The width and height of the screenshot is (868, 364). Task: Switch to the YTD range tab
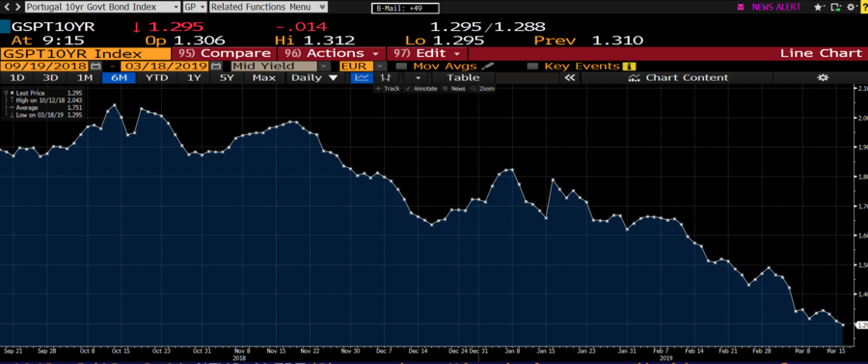pyautogui.click(x=156, y=77)
